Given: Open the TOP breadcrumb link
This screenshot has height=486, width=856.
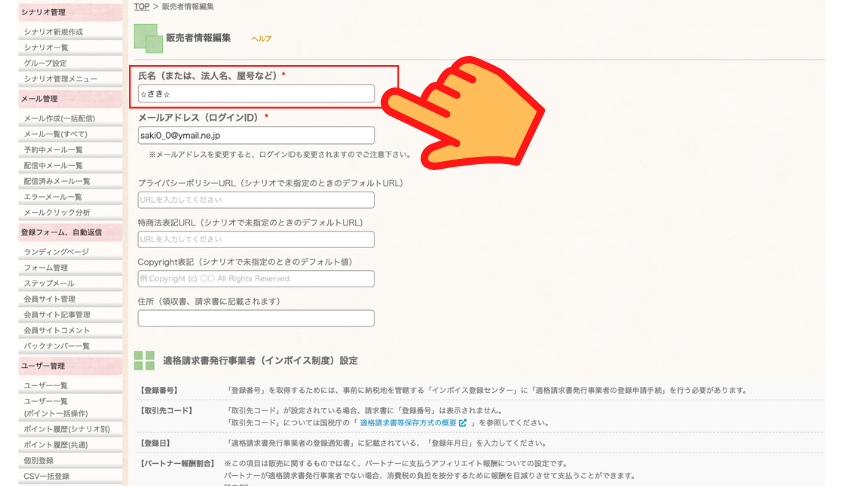Looking at the screenshot, I should pos(141,7).
